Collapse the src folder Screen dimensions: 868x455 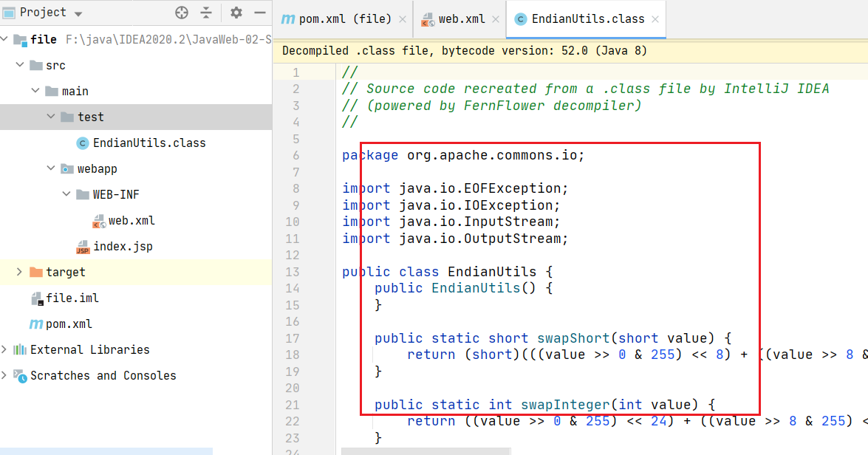pyautogui.click(x=19, y=65)
